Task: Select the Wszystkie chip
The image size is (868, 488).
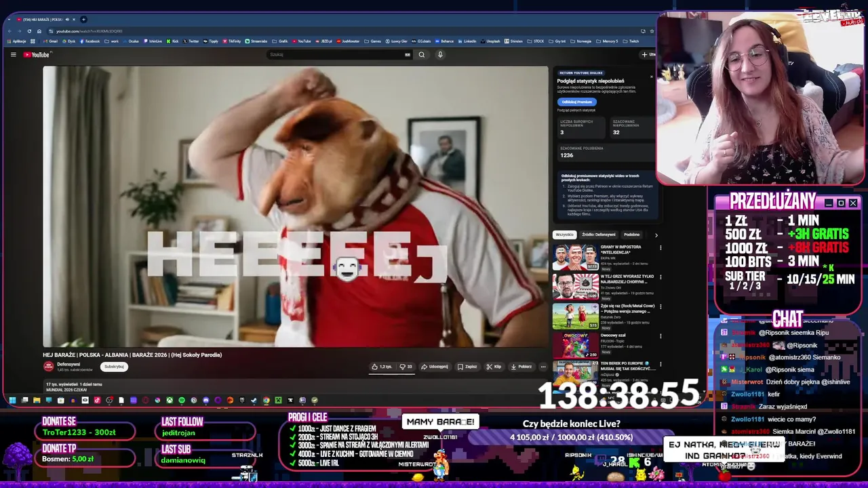Action: 564,235
